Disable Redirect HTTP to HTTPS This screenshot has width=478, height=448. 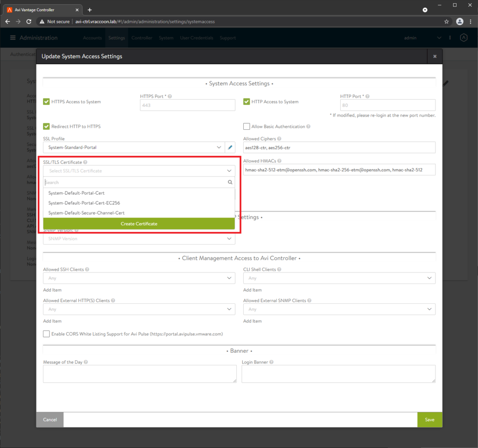pyautogui.click(x=46, y=126)
